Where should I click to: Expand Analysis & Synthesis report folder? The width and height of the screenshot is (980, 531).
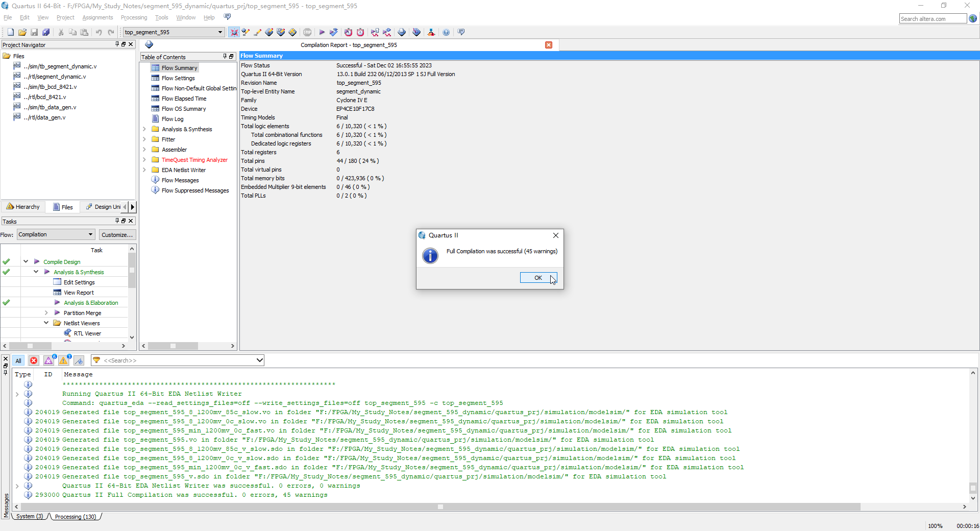(x=144, y=129)
